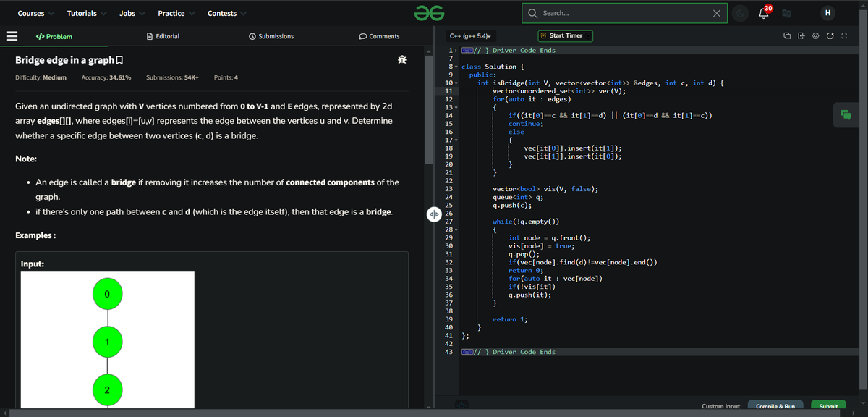Open the hamburger sidebar menu
The height and width of the screenshot is (417, 868).
coord(12,36)
